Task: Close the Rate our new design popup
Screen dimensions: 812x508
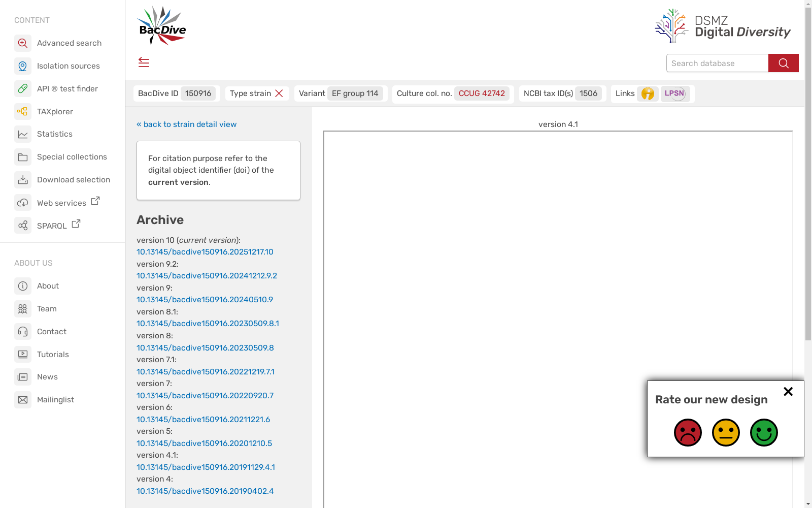Action: (788, 391)
